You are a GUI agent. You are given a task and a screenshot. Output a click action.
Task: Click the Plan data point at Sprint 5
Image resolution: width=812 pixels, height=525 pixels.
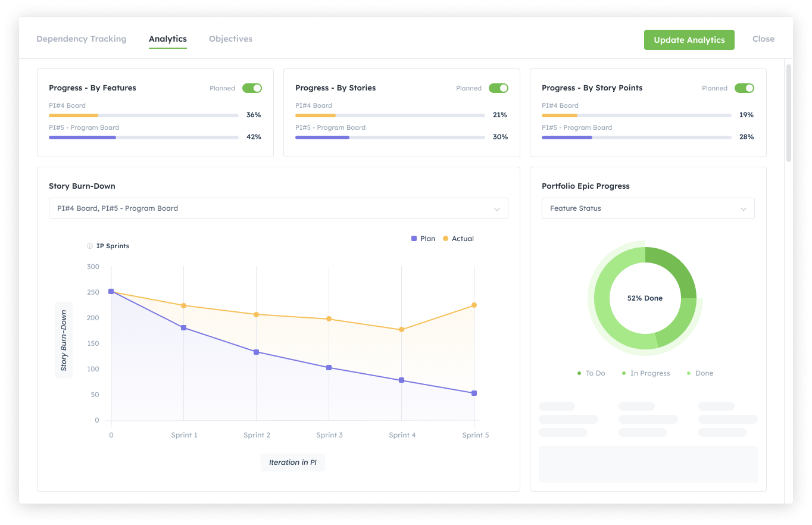[474, 393]
